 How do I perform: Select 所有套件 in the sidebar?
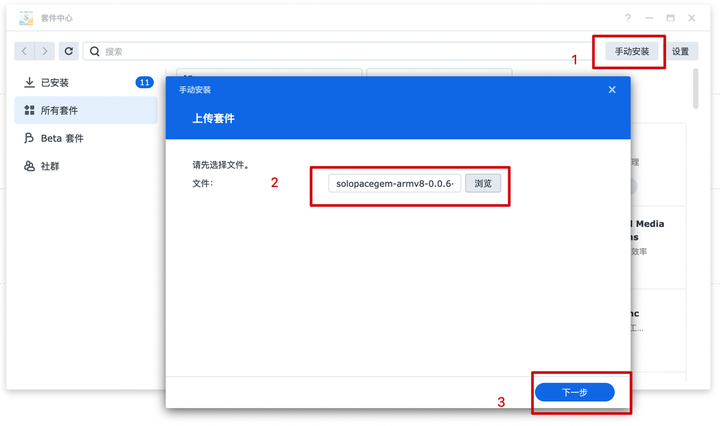(86, 110)
